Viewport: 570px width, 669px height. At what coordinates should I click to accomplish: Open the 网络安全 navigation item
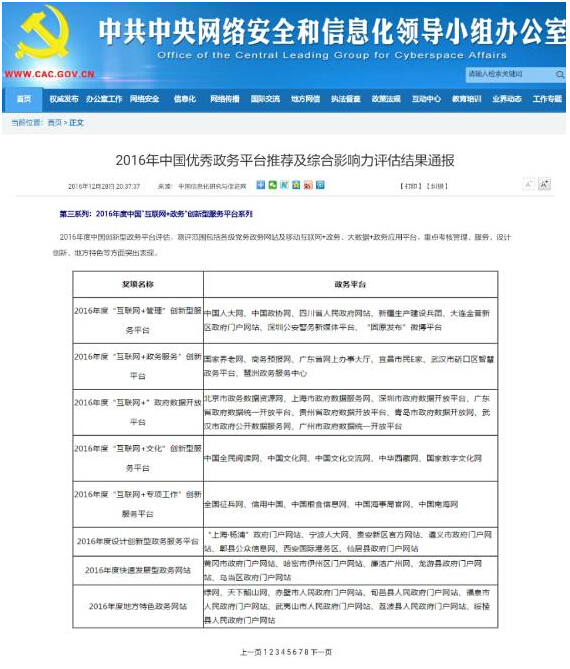pos(145,99)
